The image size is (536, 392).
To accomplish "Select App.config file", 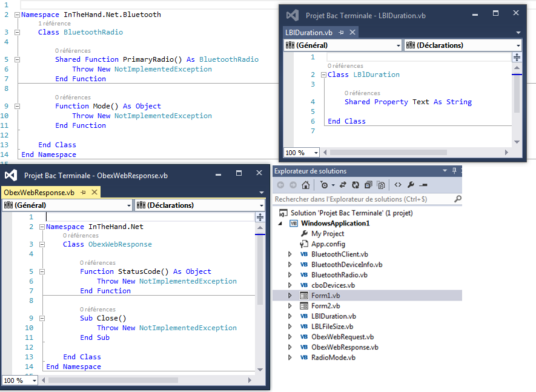I will pos(328,244).
